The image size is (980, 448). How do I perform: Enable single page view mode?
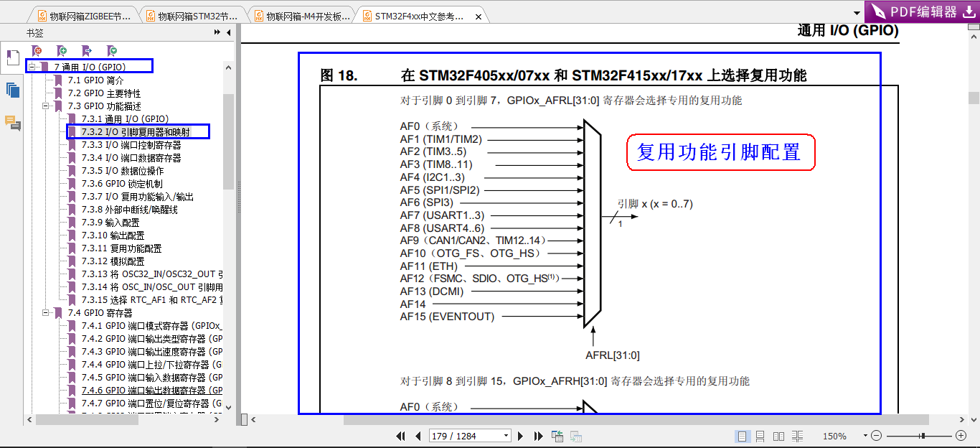743,436
